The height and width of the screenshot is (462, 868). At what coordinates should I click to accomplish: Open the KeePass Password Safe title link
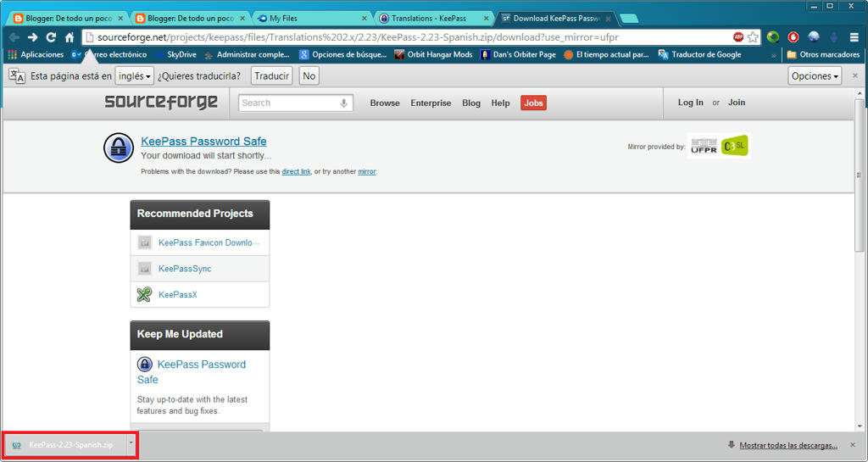[x=203, y=141]
